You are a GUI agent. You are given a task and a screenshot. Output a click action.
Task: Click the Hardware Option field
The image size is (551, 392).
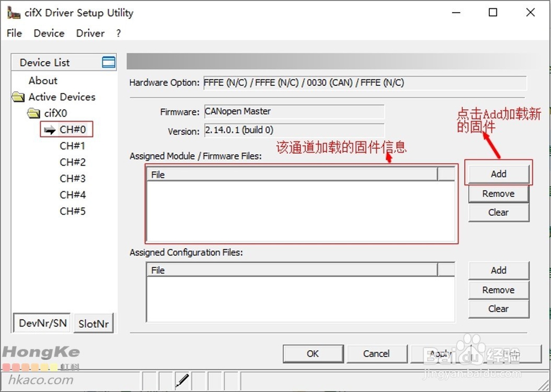tap(365, 83)
